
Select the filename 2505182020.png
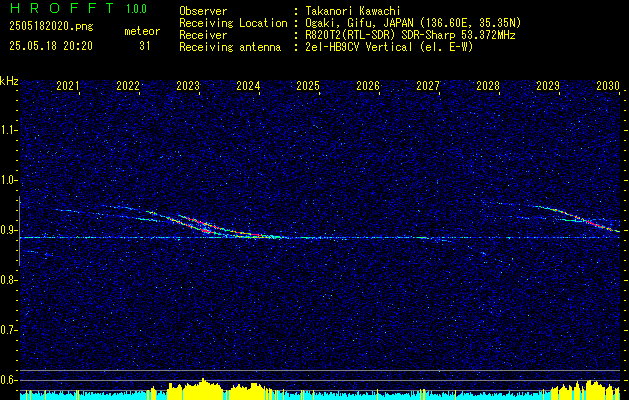(x=51, y=26)
